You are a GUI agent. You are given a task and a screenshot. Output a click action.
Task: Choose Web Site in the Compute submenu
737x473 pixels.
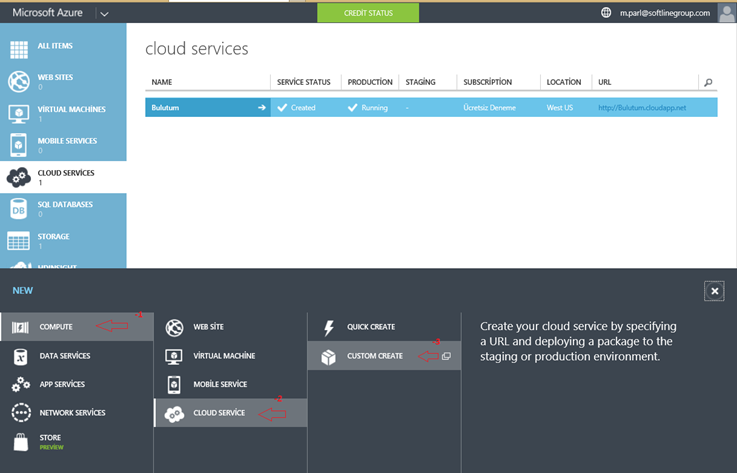(x=231, y=327)
